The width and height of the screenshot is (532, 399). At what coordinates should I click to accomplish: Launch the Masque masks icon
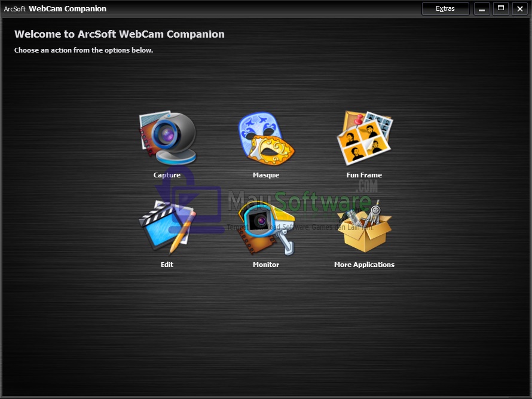coord(267,139)
